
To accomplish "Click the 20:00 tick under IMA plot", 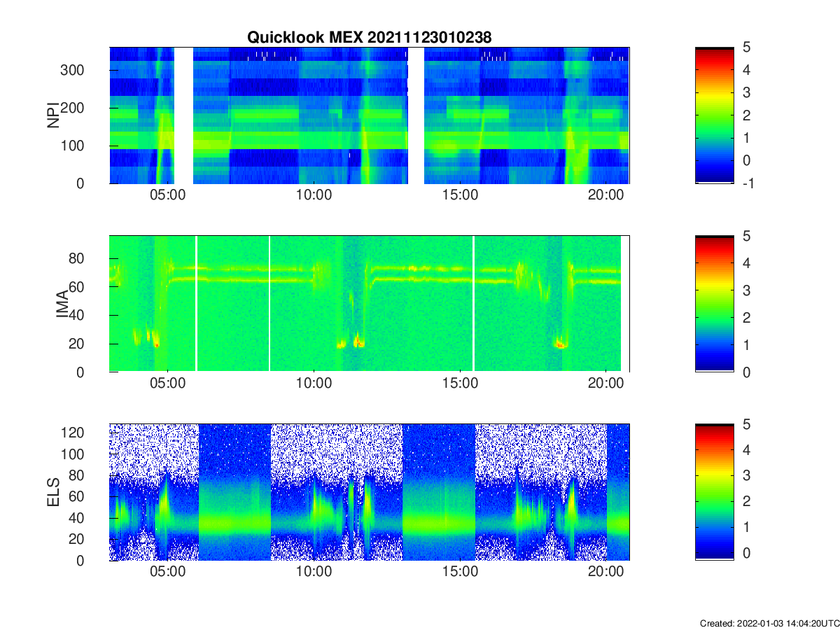I will 605,385.
